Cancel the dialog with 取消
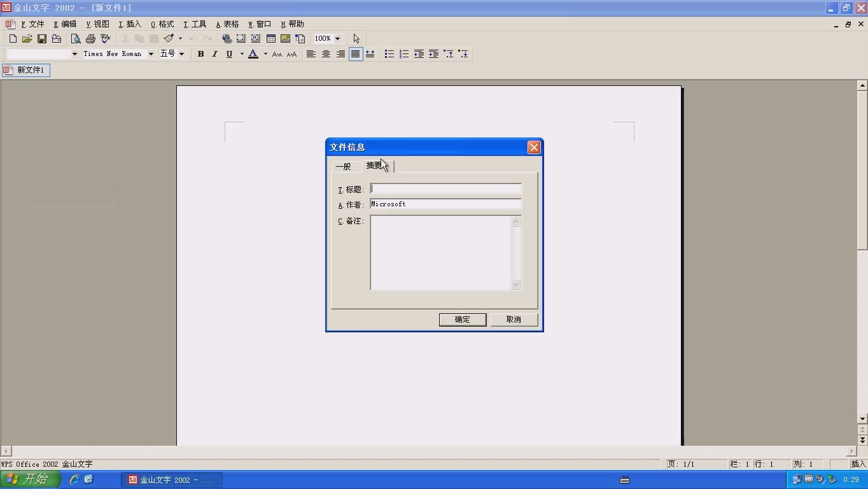The width and height of the screenshot is (868, 489). pyautogui.click(x=514, y=320)
